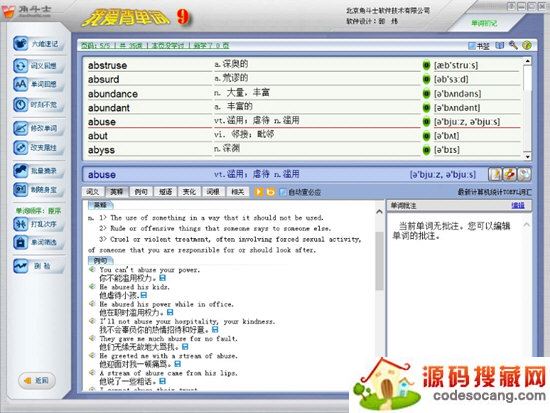
Task: Click the middle red-orange icon in abuse bar
Action: tap(510, 174)
